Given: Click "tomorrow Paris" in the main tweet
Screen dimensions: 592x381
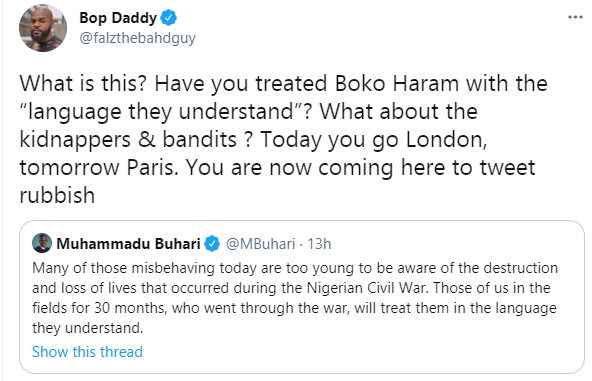Looking at the screenshot, I should (99, 167).
